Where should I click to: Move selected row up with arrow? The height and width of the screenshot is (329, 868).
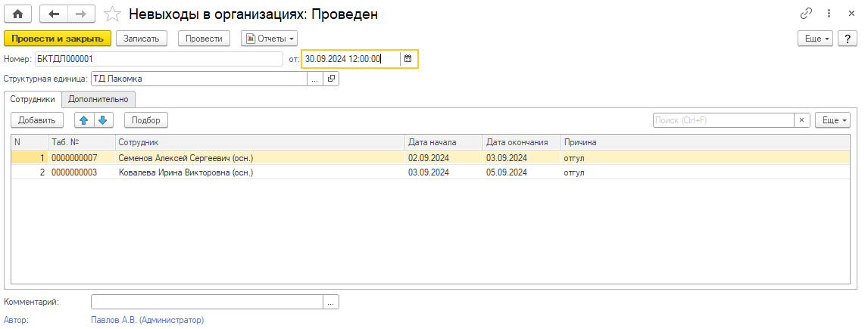pyautogui.click(x=84, y=119)
